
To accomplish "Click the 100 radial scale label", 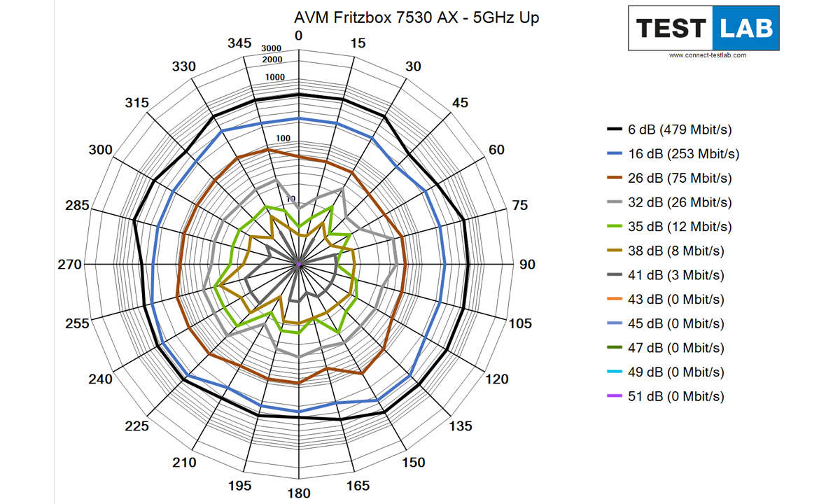I will coord(283,138).
